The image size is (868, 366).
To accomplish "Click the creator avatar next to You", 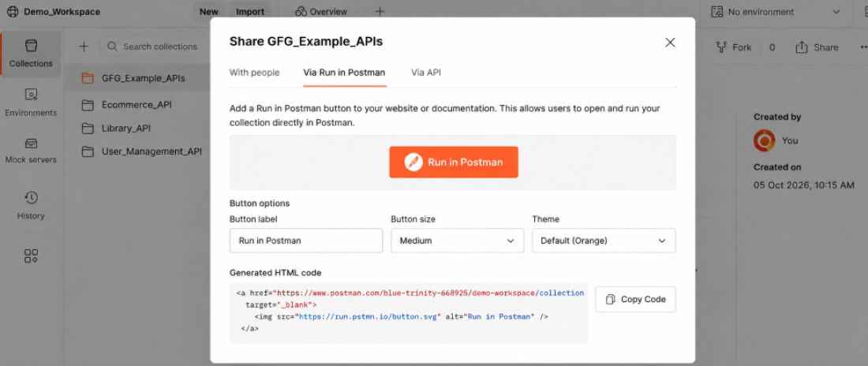I will coord(765,140).
